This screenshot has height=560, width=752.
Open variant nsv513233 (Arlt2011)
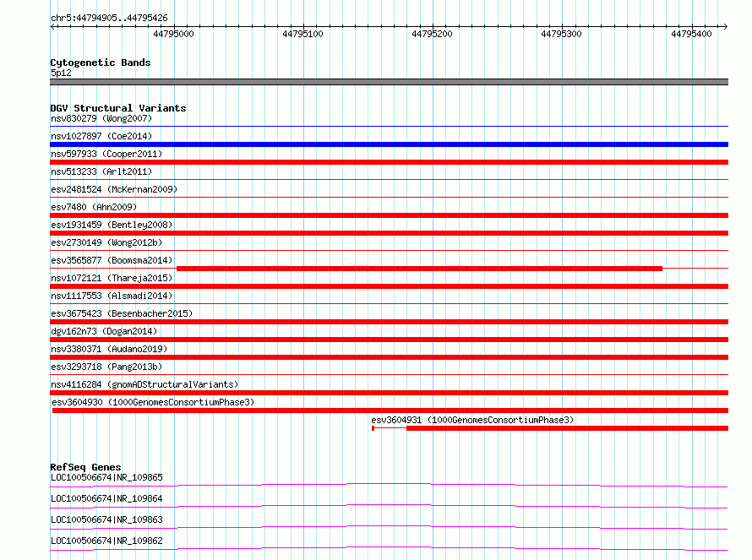(101, 171)
